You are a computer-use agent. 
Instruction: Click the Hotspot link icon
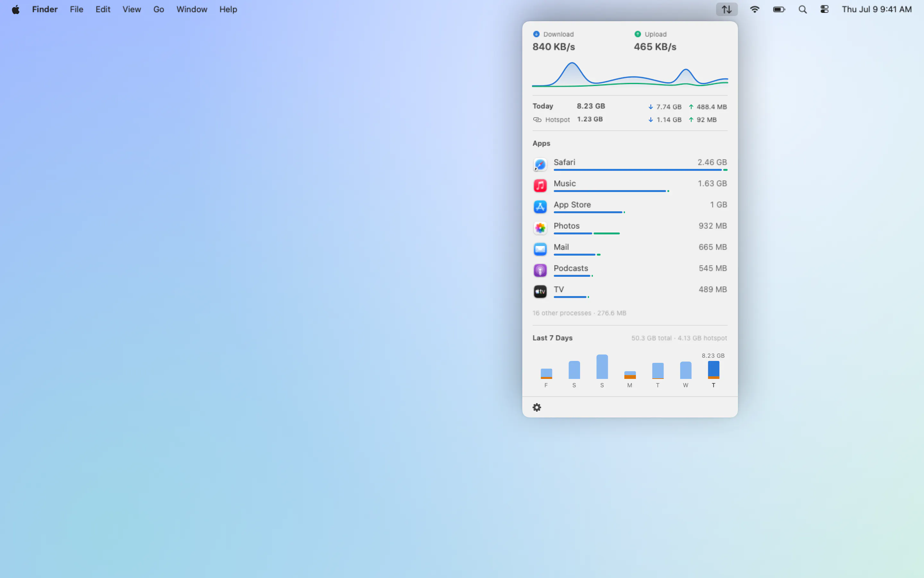537,120
